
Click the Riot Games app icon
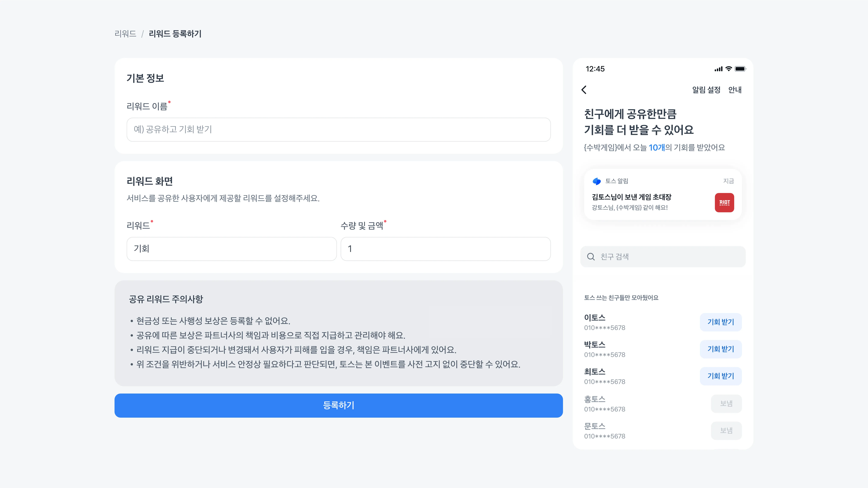tap(724, 203)
